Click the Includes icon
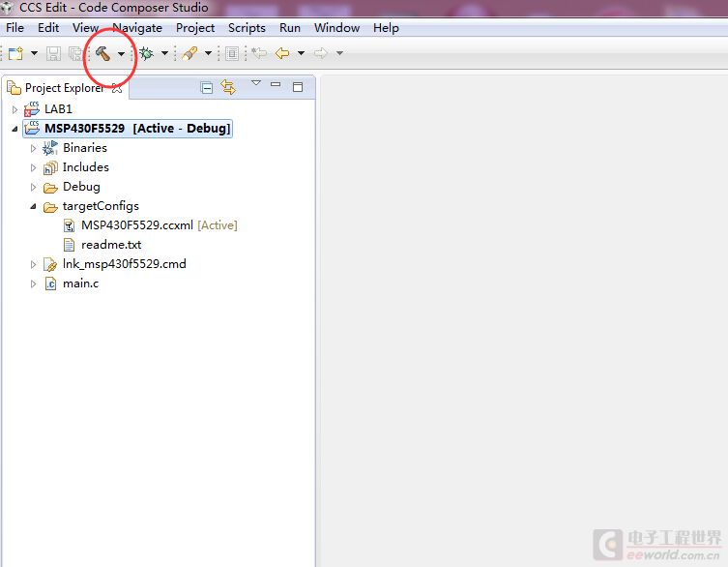 point(50,167)
